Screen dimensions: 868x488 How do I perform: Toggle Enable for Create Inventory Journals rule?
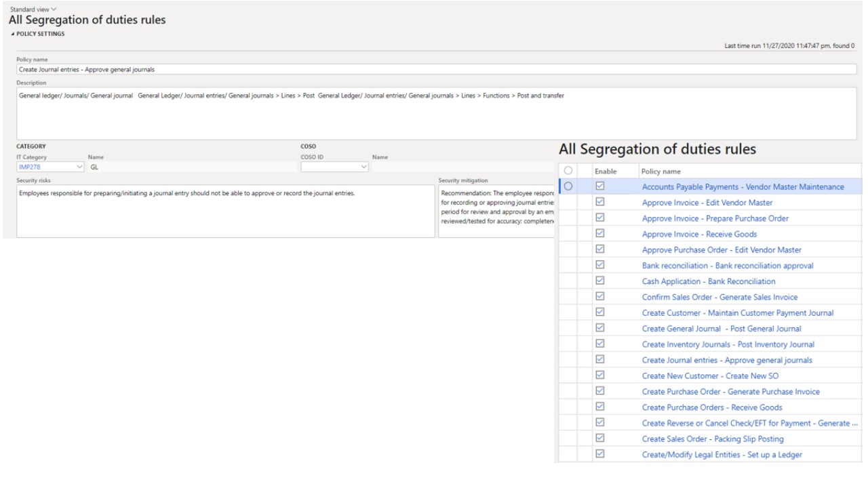pyautogui.click(x=599, y=344)
